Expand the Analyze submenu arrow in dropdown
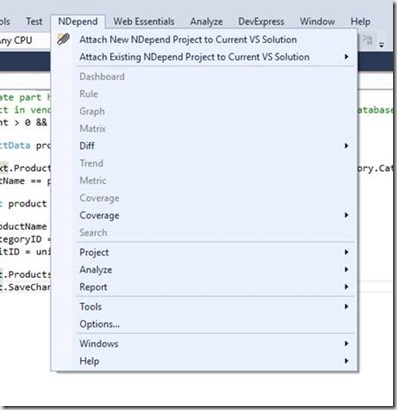This screenshot has width=397, height=410. (x=347, y=270)
